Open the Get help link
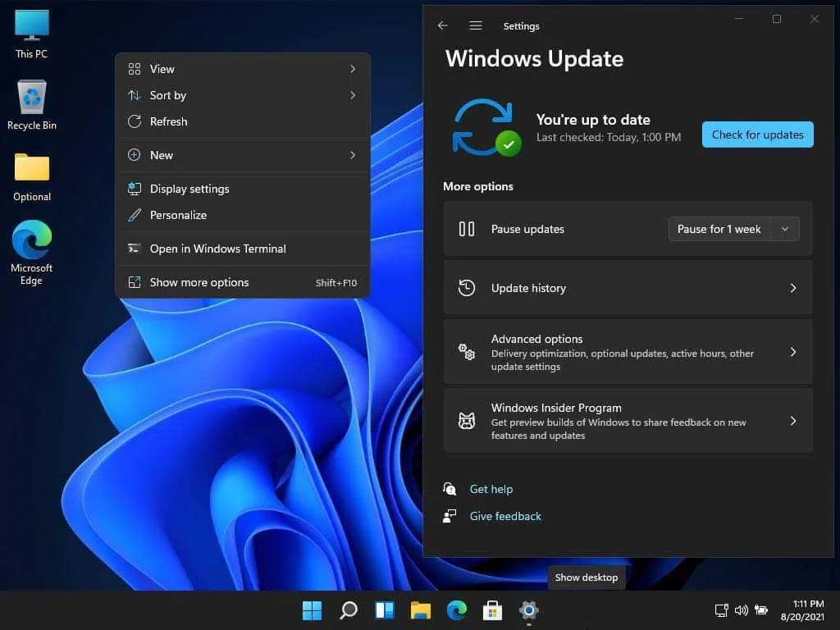Screen dimensions: 840x630 491,489
